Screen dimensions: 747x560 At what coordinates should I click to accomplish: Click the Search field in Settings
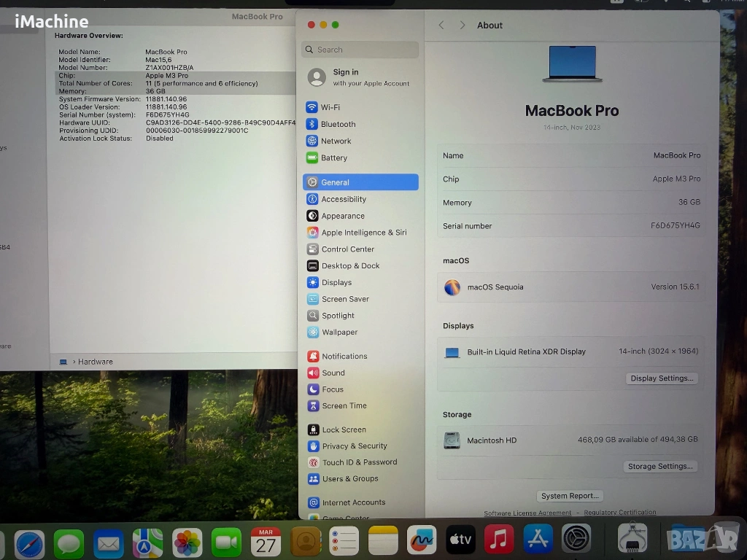point(360,50)
